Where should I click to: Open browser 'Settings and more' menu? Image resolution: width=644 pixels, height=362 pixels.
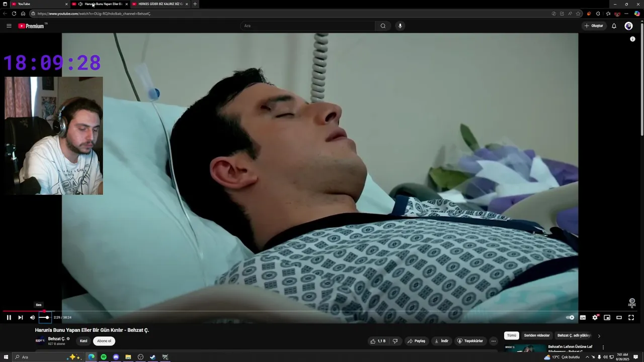[x=626, y=14]
